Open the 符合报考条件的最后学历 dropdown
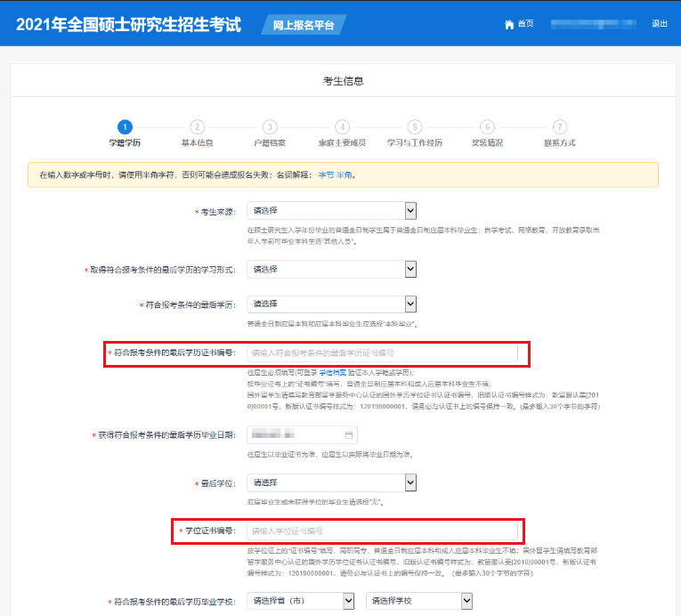Image resolution: width=681 pixels, height=616 pixels. coord(332,304)
